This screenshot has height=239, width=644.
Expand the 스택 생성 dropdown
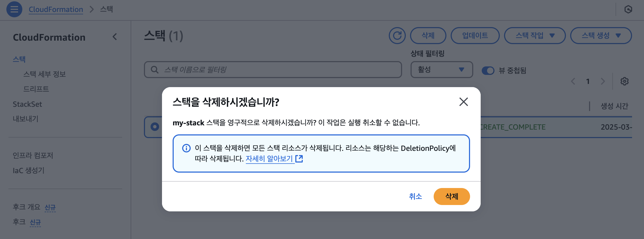601,36
